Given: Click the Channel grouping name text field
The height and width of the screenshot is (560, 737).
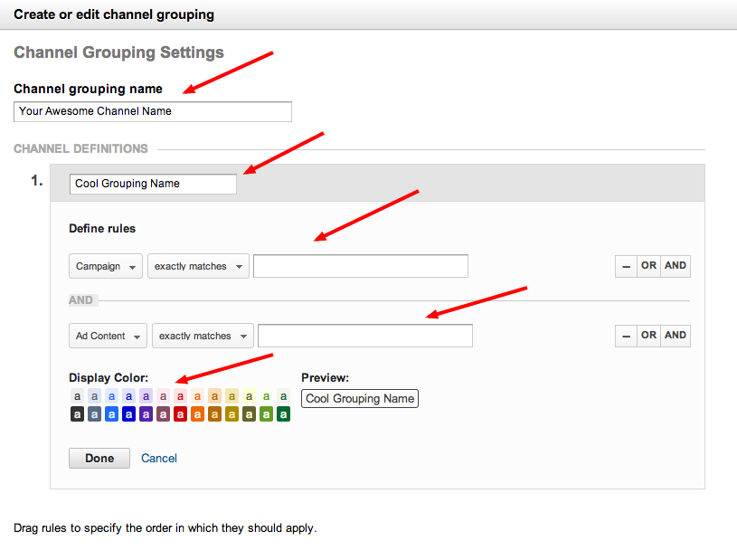Looking at the screenshot, I should point(153,111).
